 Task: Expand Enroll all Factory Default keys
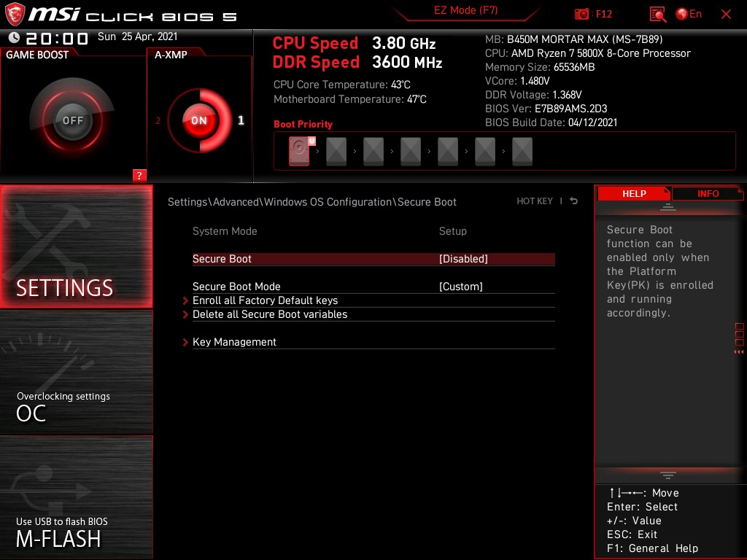265,300
